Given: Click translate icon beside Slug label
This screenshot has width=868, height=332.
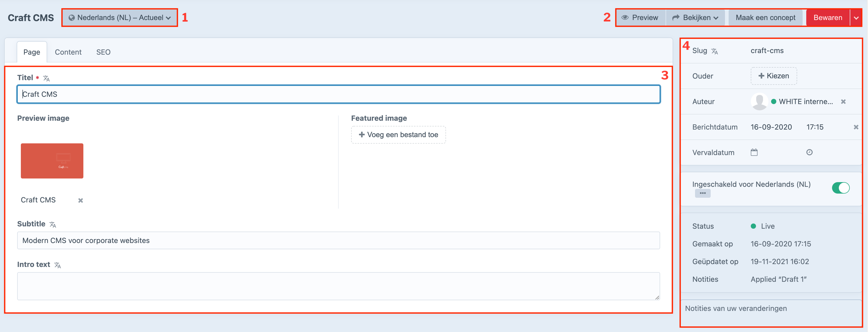Looking at the screenshot, I should (715, 51).
